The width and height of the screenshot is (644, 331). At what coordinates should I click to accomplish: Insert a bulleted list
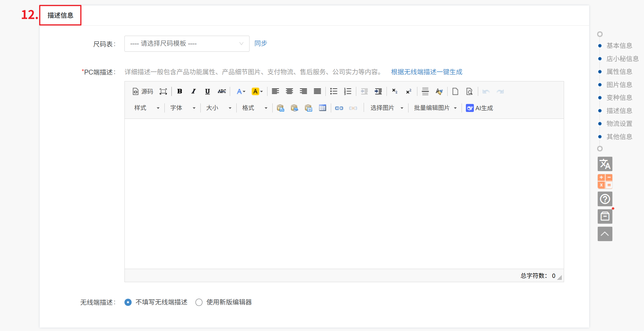click(333, 91)
